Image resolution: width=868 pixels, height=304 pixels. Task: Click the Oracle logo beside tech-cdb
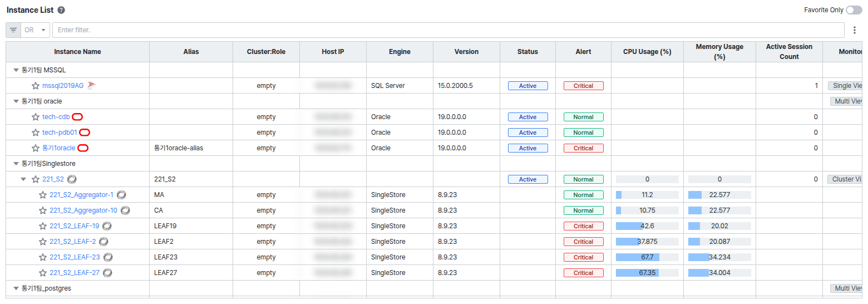click(77, 117)
